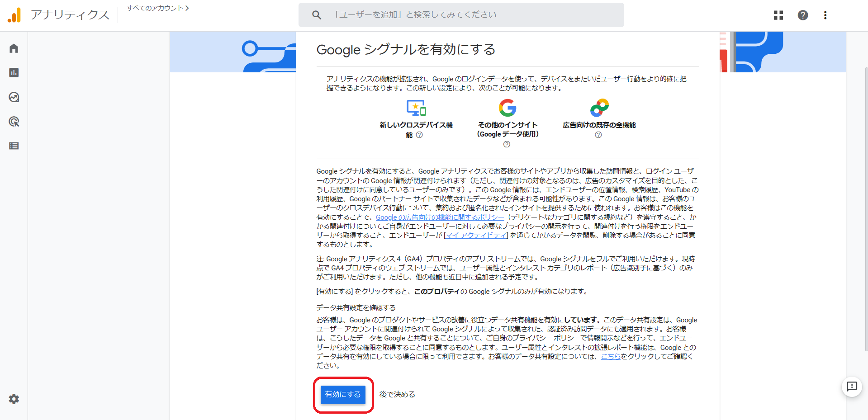
Task: Show help for 新しいクロスデバイス機能
Action: 419,135
